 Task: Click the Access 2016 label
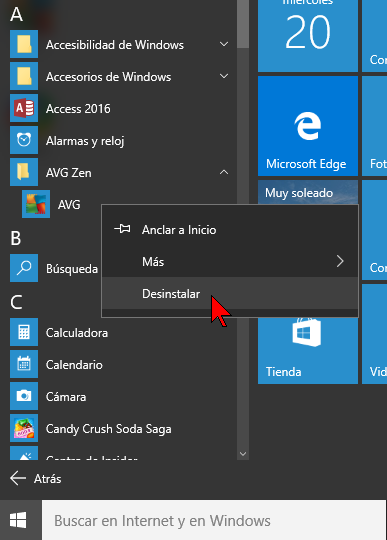pyautogui.click(x=78, y=109)
